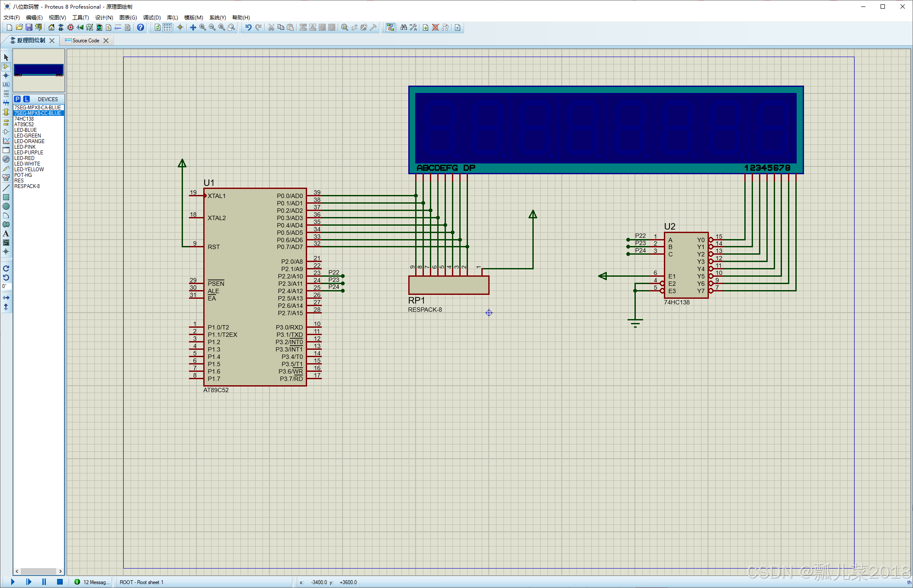Click the Help question mark icon
The height and width of the screenshot is (588, 913).
(141, 27)
